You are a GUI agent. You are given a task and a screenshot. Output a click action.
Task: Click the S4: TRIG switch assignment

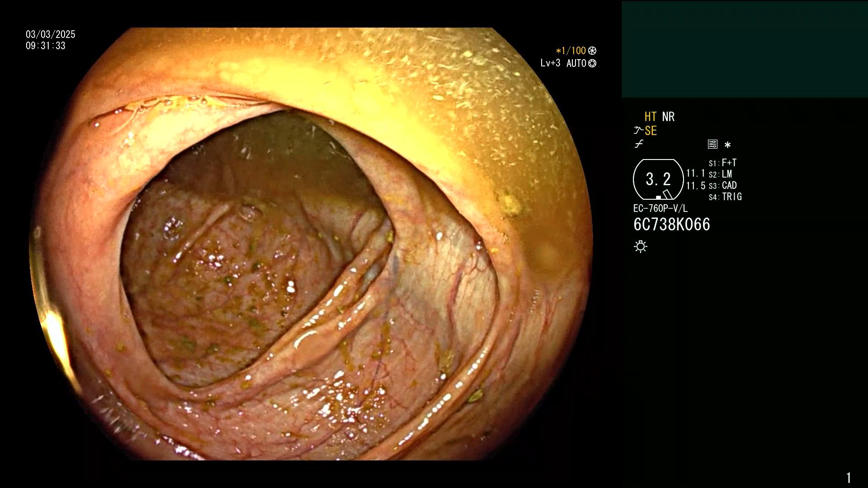coord(725,197)
